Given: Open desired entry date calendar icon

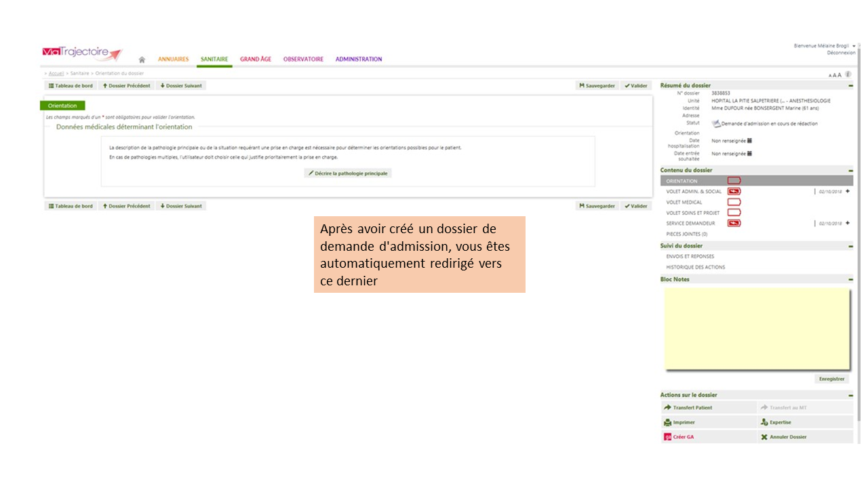Looking at the screenshot, I should 749,154.
